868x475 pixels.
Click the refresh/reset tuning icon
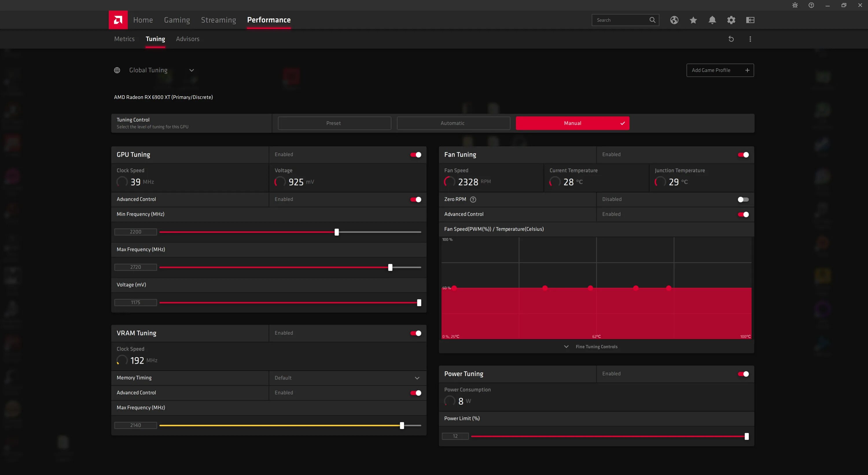[731, 38]
